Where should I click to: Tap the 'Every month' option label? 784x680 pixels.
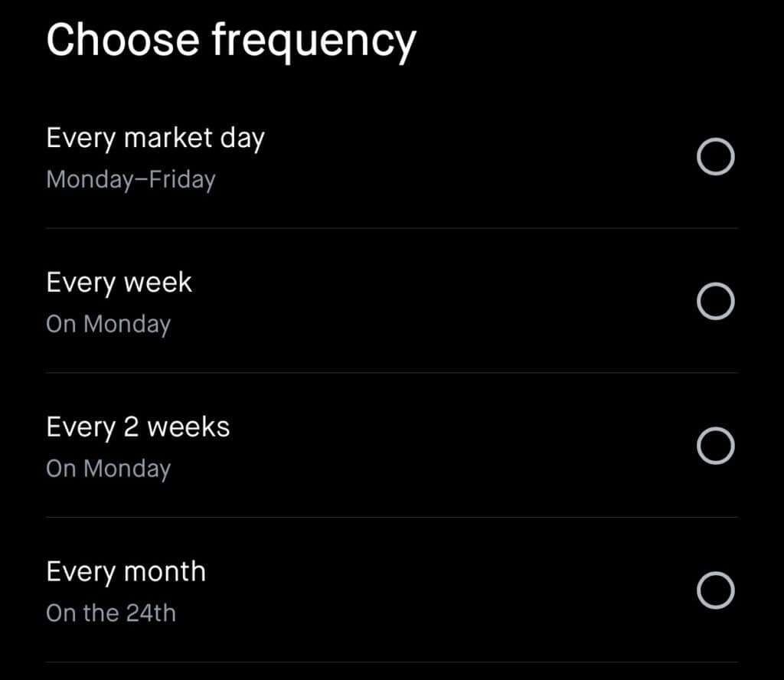[126, 572]
